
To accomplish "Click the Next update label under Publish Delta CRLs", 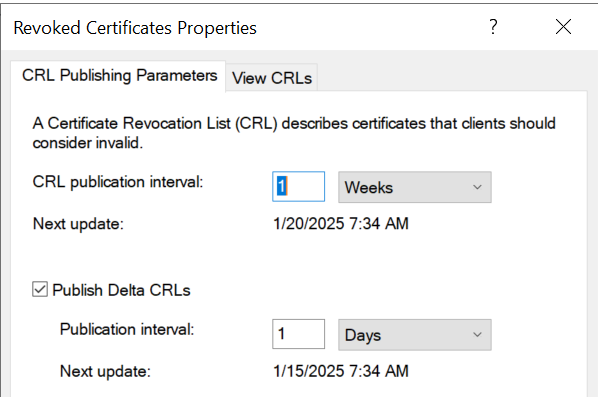I will click(x=105, y=371).
